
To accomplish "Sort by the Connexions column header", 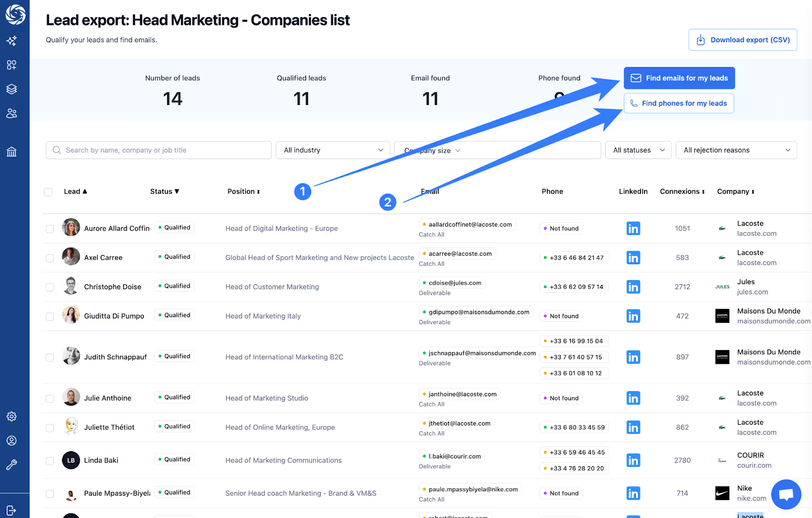I will (x=682, y=191).
